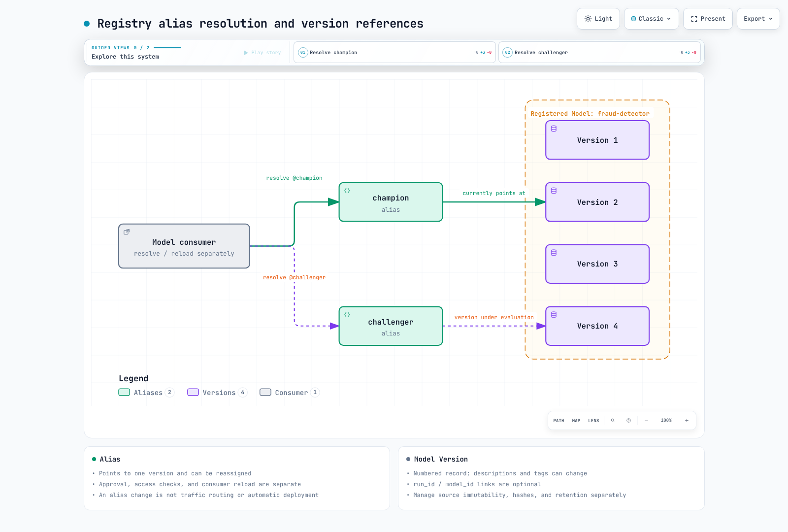The image size is (788, 532).
Task: Click the database icon on Version 2
Action: pos(554,191)
